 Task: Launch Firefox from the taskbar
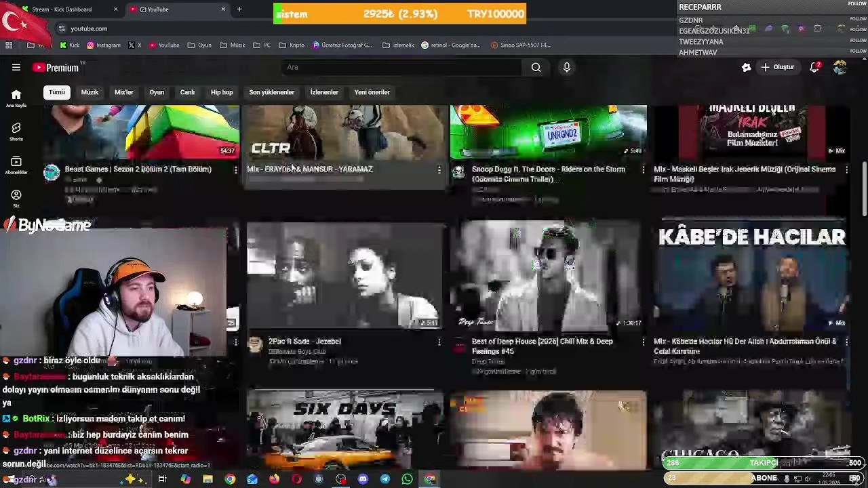[274, 479]
